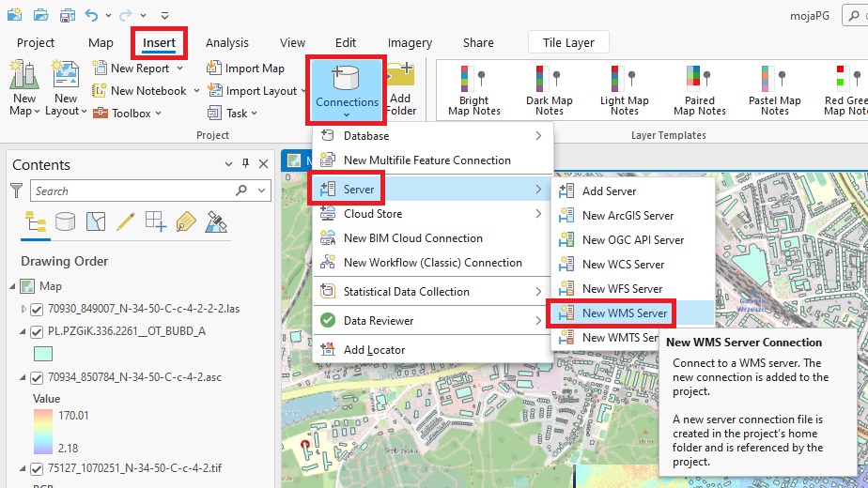
Task: Uncheck the PL.PZGiK.336.2261__OT_BUBD_A layer
Action: pos(38,331)
